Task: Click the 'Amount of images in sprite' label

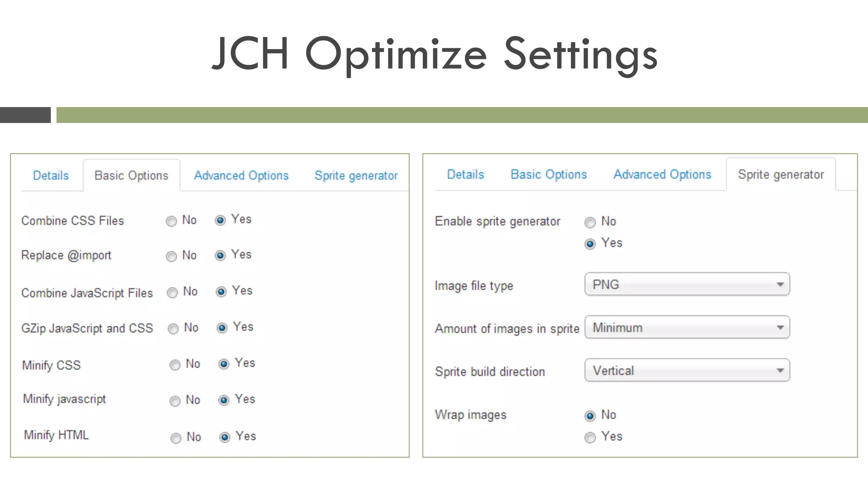Action: (507, 329)
